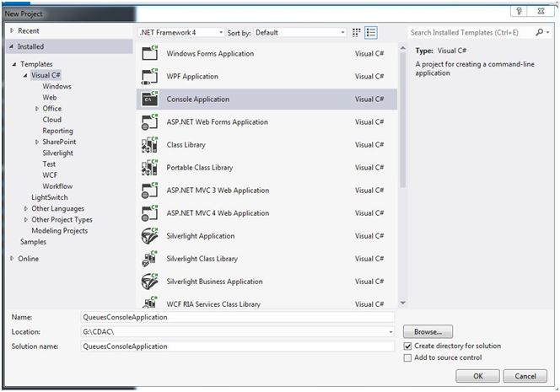Collapse the Installed section
560x392 pixels.
12,46
